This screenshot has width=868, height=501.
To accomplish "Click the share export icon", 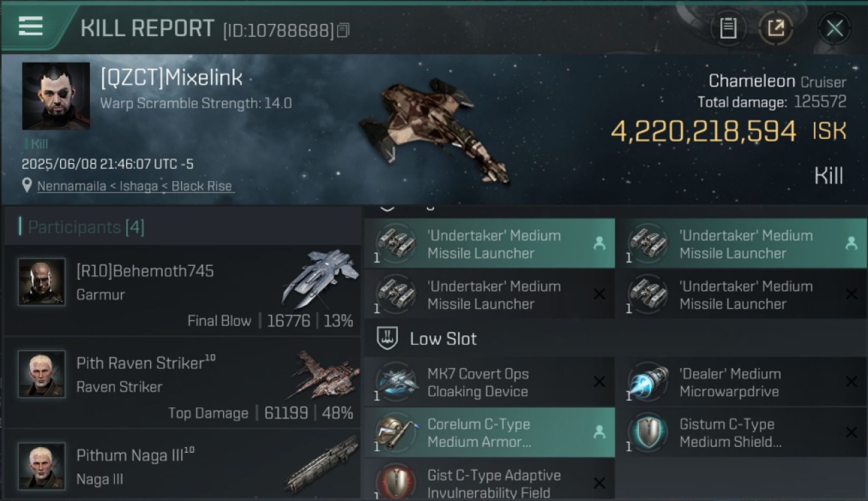I will pos(776,28).
